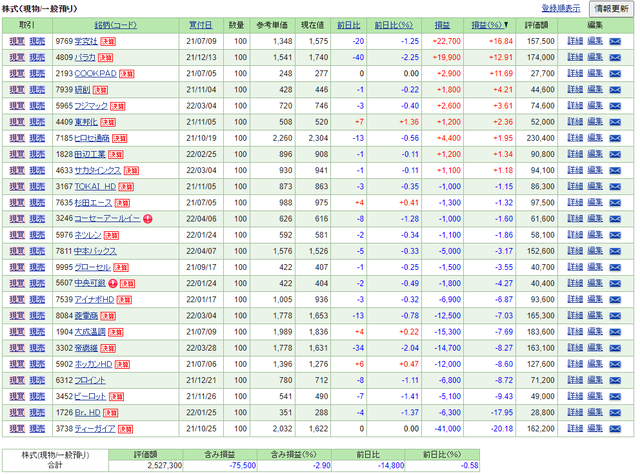Open 編集 for the 3452 ビーロット row
Screen dimensions: 640x474
click(595, 396)
